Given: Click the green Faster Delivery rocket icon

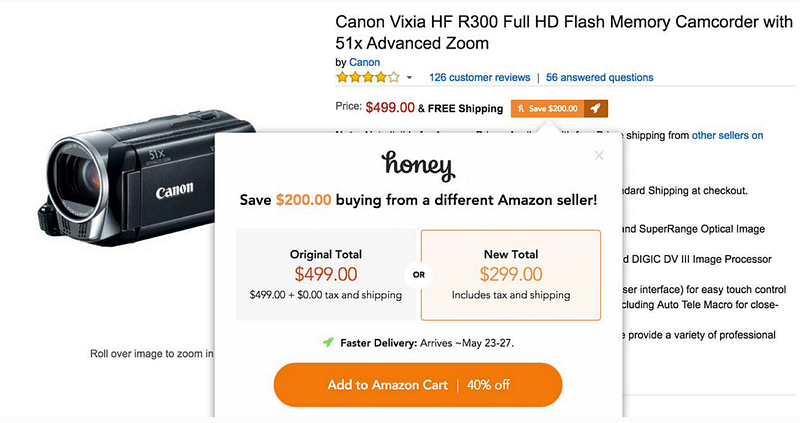Looking at the screenshot, I should pyautogui.click(x=328, y=342).
